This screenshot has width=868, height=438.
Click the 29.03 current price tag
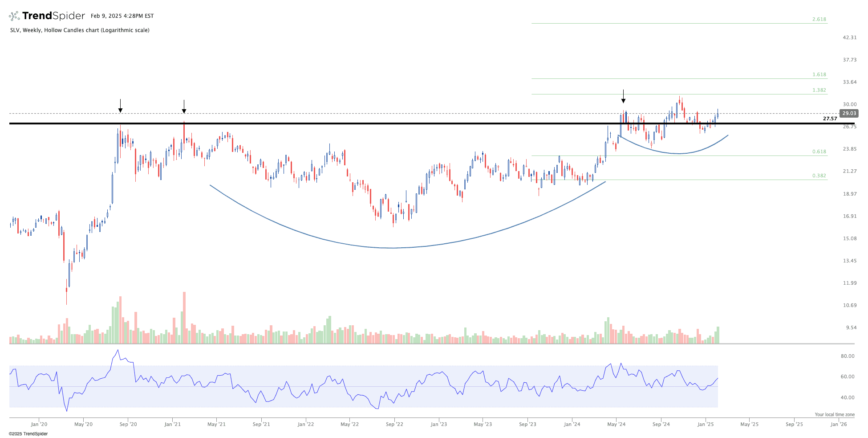849,114
